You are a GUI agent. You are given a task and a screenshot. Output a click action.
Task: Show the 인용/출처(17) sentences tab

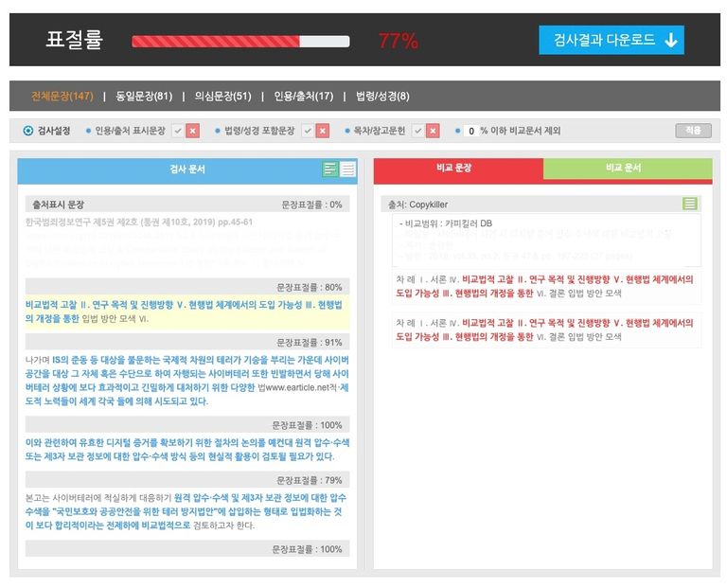(x=303, y=96)
